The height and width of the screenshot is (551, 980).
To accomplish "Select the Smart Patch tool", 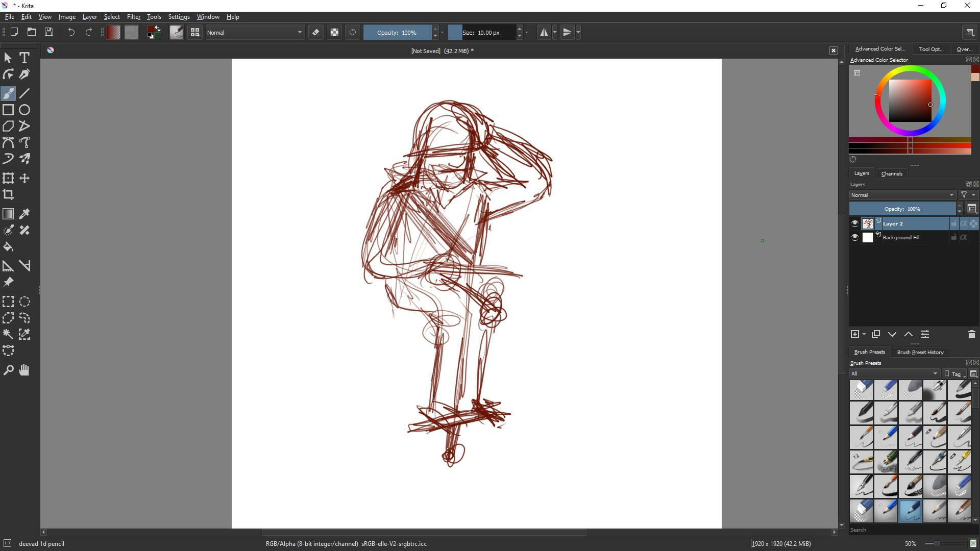I will click(x=24, y=230).
